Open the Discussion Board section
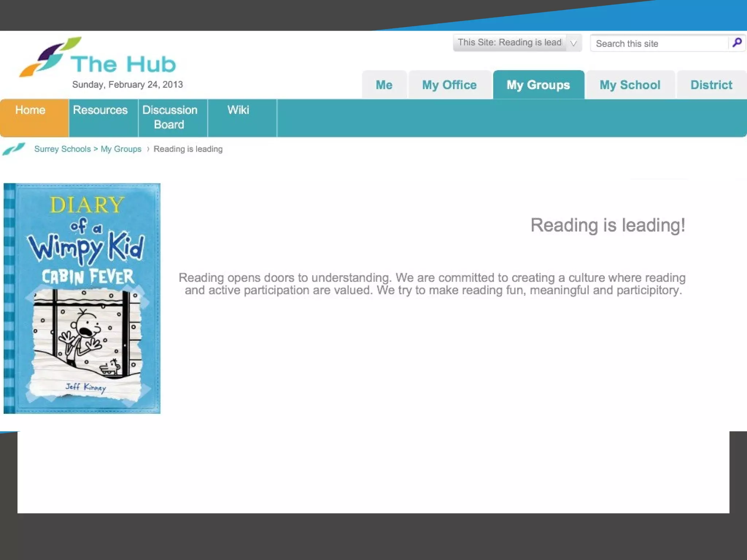Screen dimensions: 747x560 (x=170, y=117)
